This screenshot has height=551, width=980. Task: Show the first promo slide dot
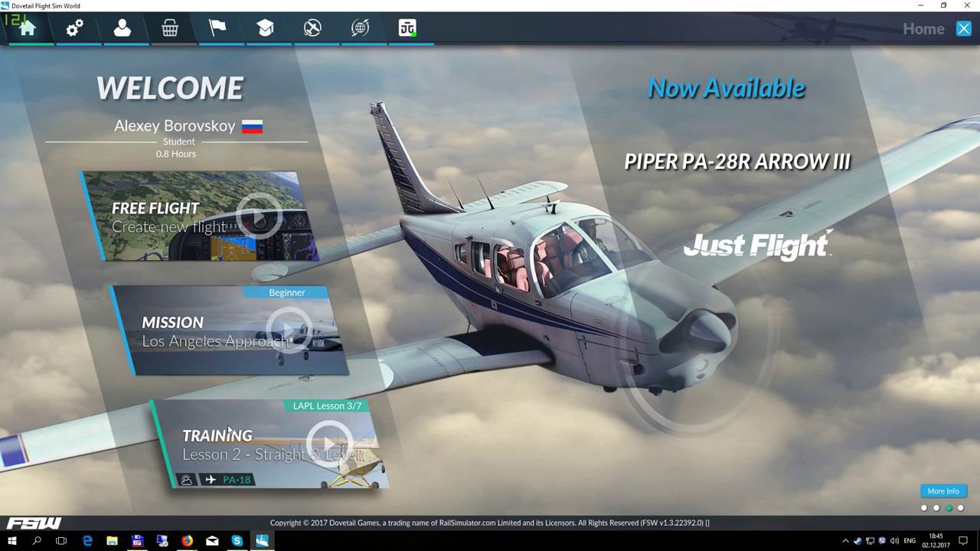(924, 508)
